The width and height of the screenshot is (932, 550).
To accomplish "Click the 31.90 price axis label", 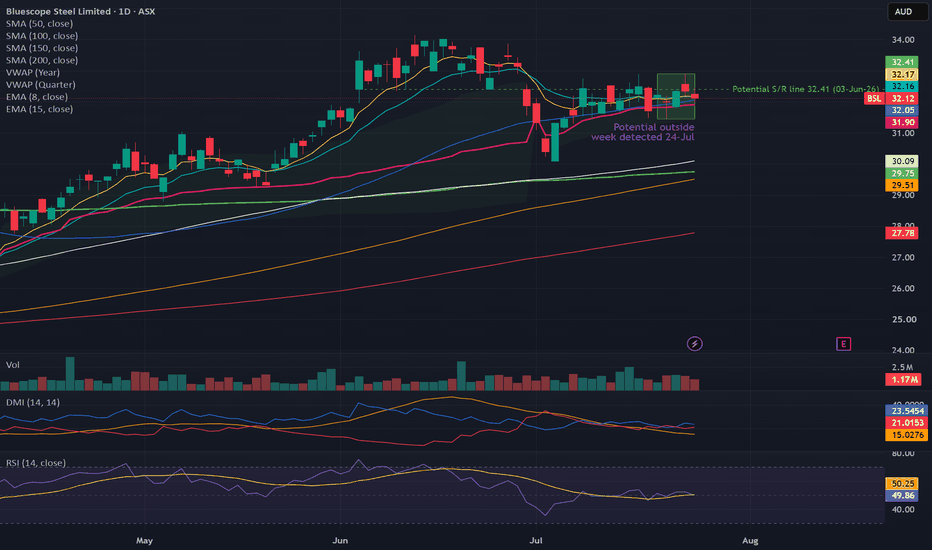I will (x=902, y=122).
